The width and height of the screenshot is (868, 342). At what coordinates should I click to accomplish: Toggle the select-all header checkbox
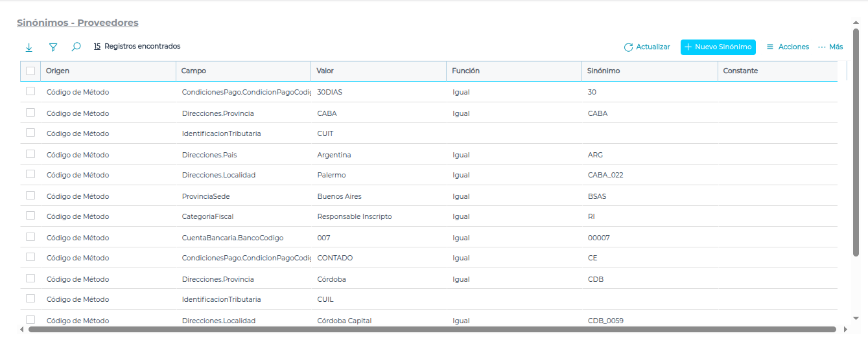(x=30, y=71)
